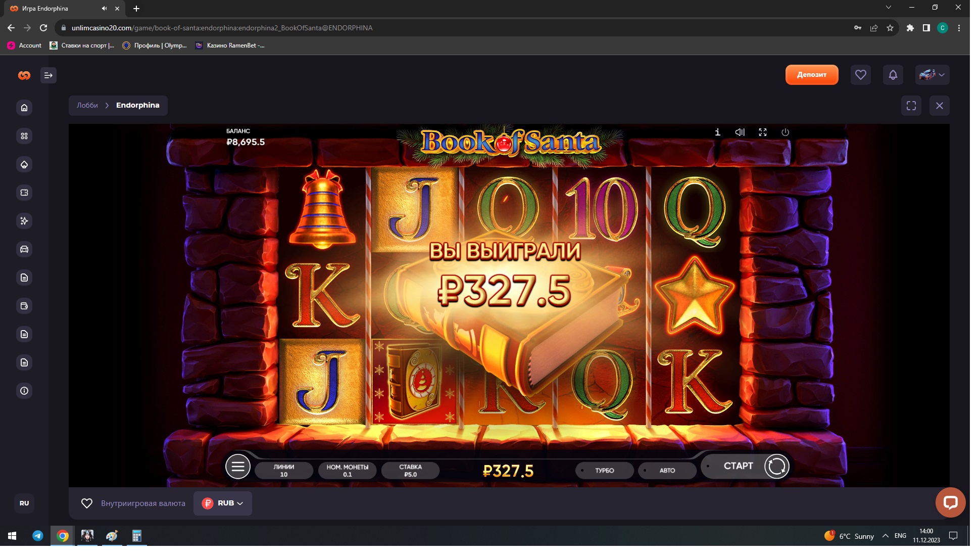
Task: Toggle ТУРБО mode
Action: click(x=604, y=470)
